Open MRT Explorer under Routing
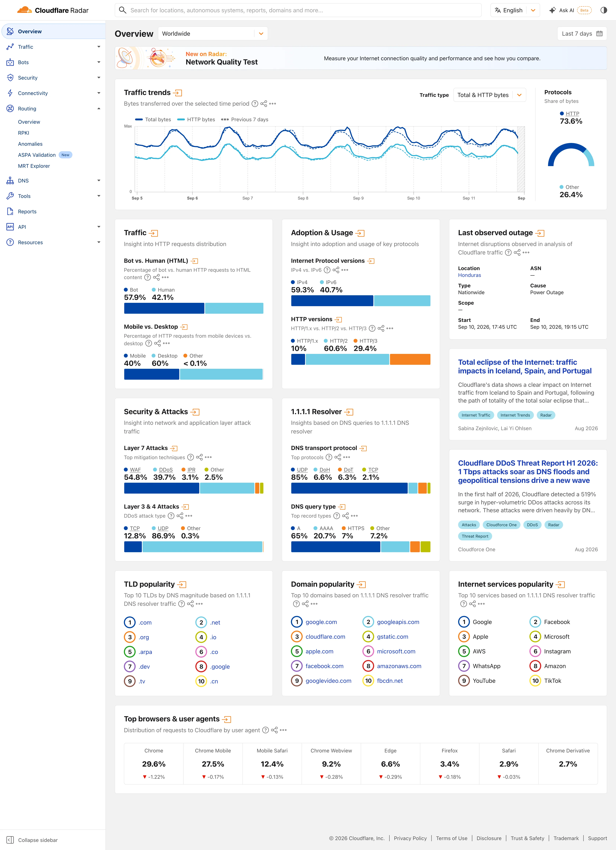The width and height of the screenshot is (616, 850). [x=34, y=166]
